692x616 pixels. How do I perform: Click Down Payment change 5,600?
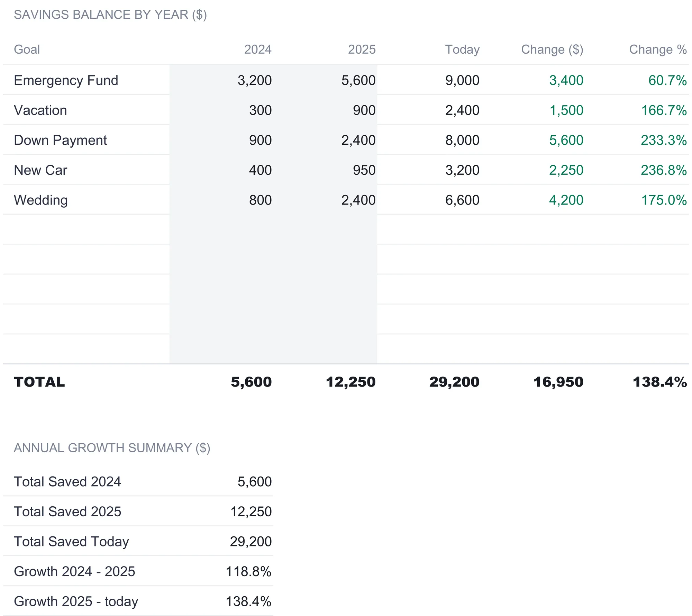point(566,140)
